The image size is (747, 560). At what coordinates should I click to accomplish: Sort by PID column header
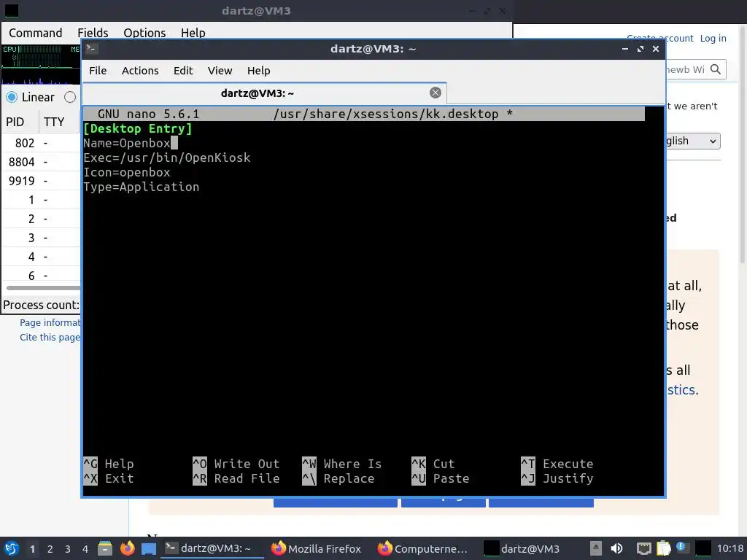pyautogui.click(x=20, y=122)
